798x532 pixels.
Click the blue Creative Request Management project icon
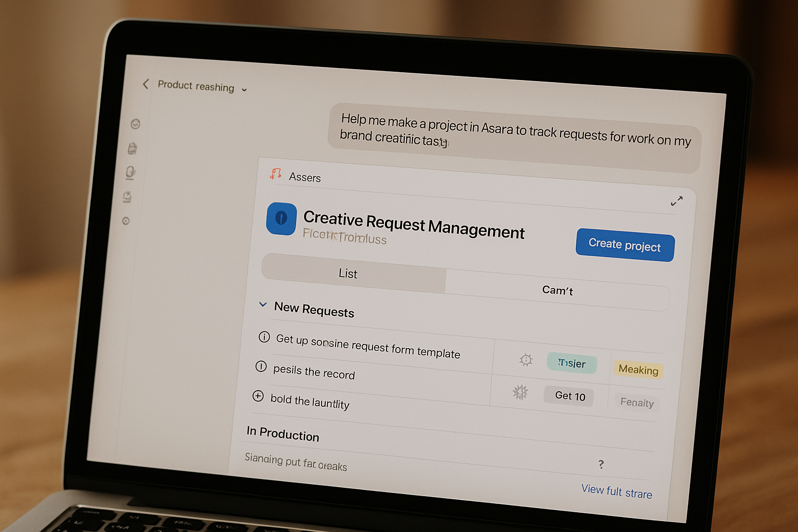[281, 219]
